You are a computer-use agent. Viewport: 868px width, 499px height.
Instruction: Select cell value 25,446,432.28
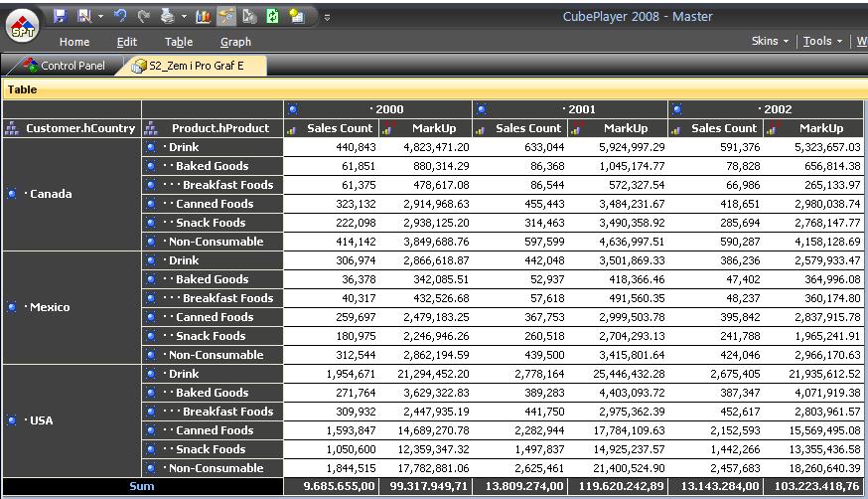point(629,374)
